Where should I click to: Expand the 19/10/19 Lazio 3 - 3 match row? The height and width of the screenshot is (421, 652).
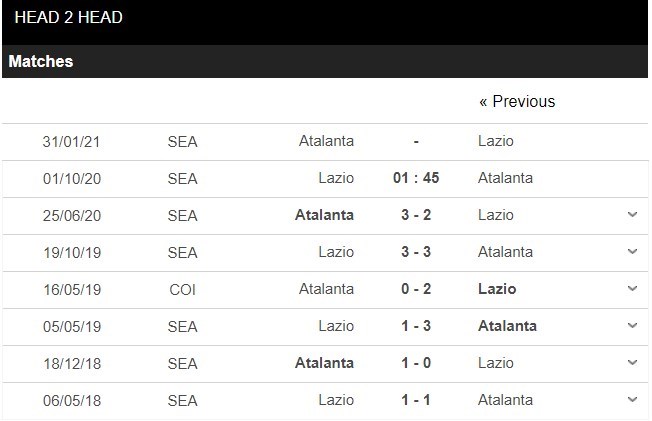tap(632, 252)
